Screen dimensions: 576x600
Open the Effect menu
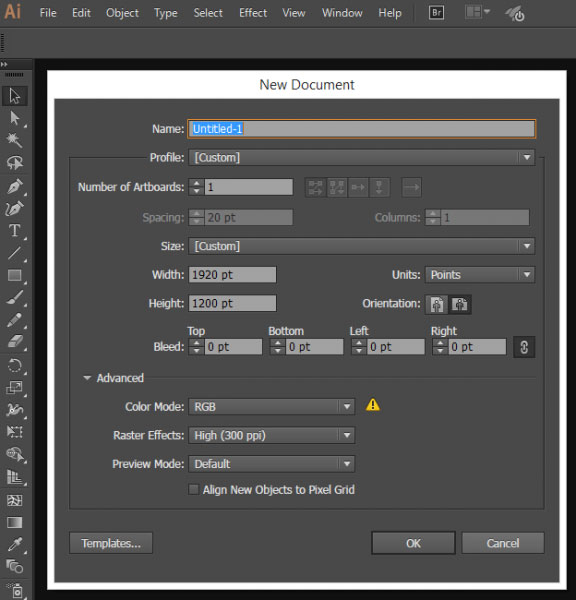253,13
